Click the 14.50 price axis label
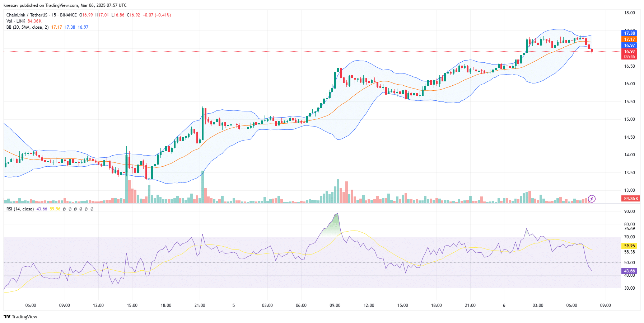Screen dimensions: 644x323 (x=629, y=137)
